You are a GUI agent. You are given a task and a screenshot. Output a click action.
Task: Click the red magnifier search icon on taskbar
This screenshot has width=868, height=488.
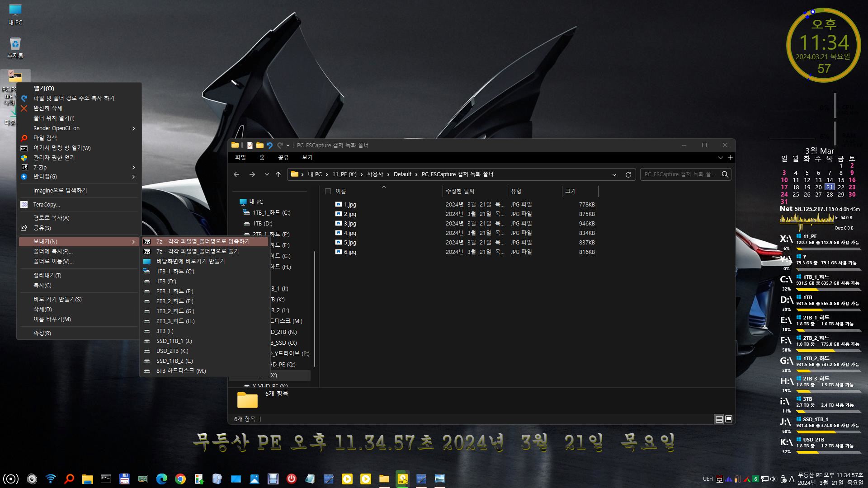69,479
